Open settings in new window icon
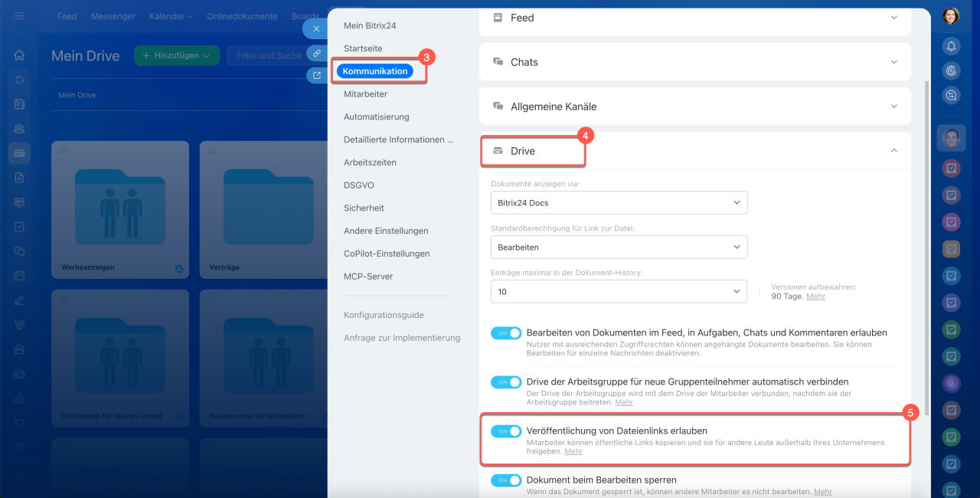This screenshot has width=980, height=498. 316,76
